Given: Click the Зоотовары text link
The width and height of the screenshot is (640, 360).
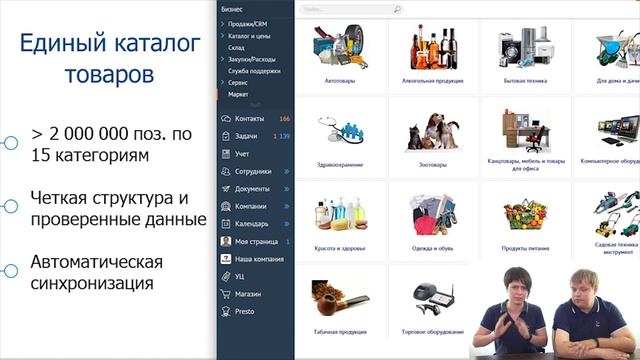Looking at the screenshot, I should tap(433, 165).
